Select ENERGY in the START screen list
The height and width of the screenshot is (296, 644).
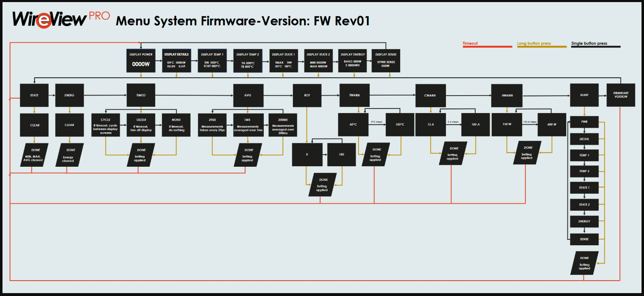click(x=584, y=222)
